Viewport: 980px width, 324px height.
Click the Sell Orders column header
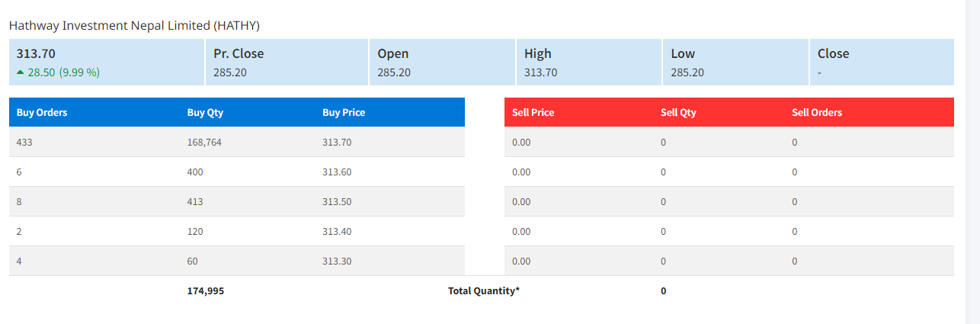(817, 112)
